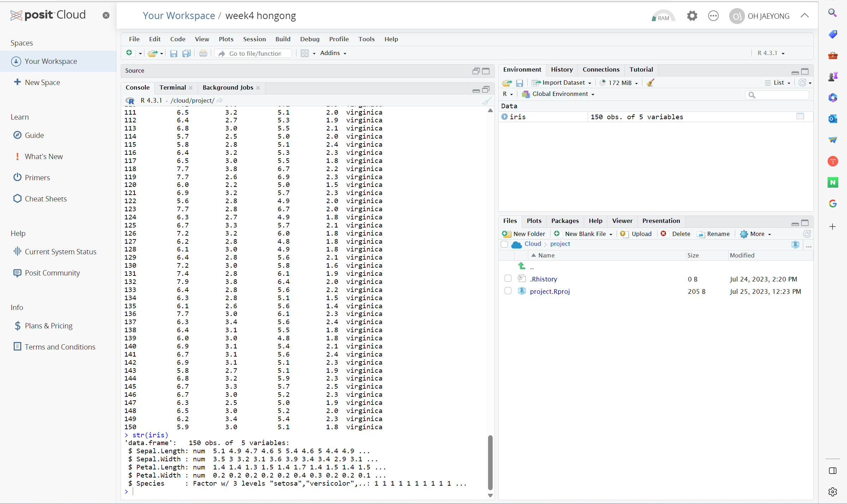Toggle select-all checkbox beside Cloud path
The height and width of the screenshot is (504, 847).
pyautogui.click(x=504, y=244)
